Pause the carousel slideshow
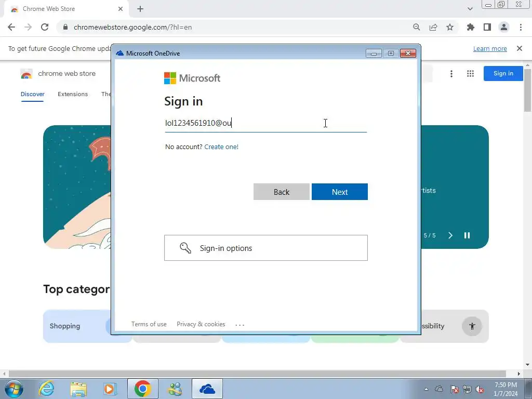The height and width of the screenshot is (399, 532). [467, 235]
